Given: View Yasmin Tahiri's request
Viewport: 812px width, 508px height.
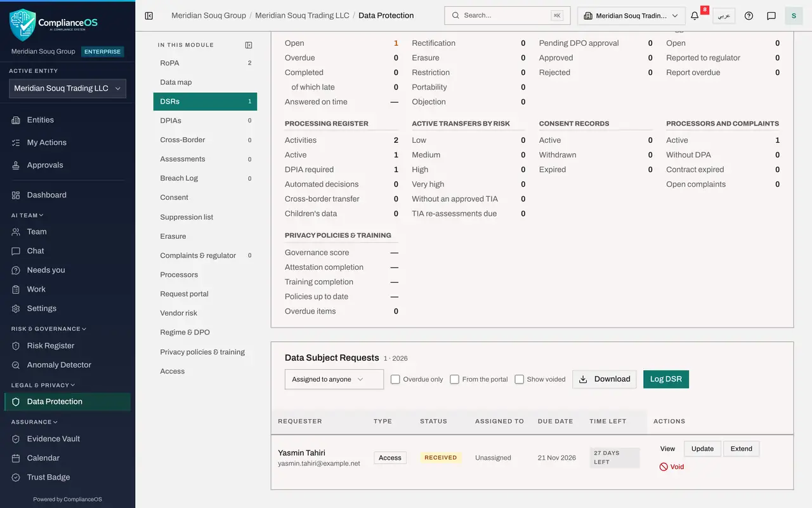Looking at the screenshot, I should tap(667, 449).
